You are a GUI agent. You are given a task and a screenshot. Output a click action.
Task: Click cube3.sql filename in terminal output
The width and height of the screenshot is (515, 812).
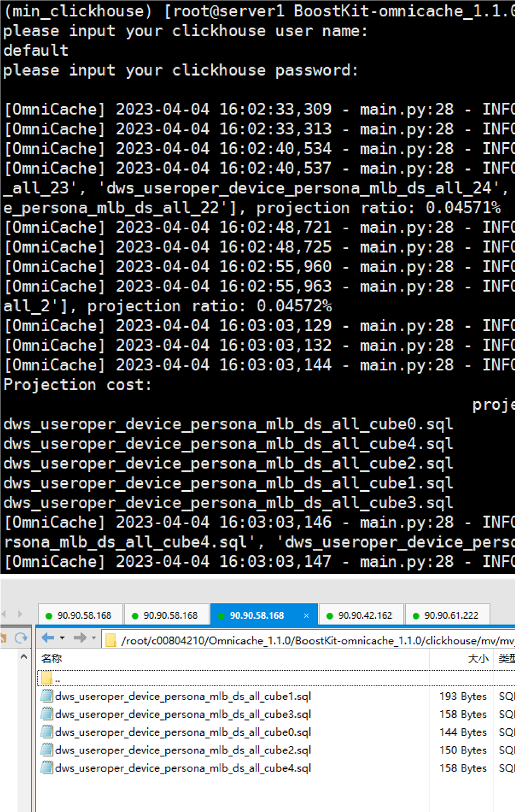click(x=228, y=503)
